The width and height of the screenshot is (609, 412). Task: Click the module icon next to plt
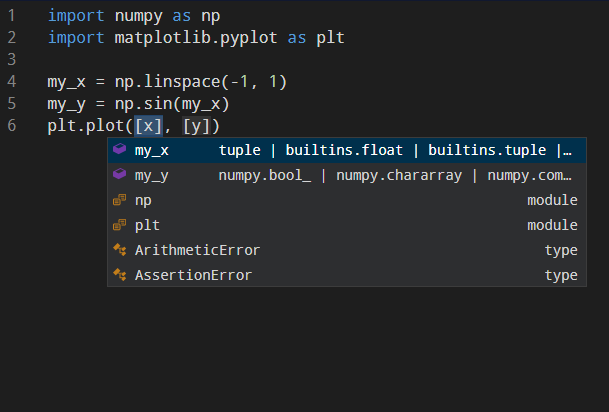120,224
